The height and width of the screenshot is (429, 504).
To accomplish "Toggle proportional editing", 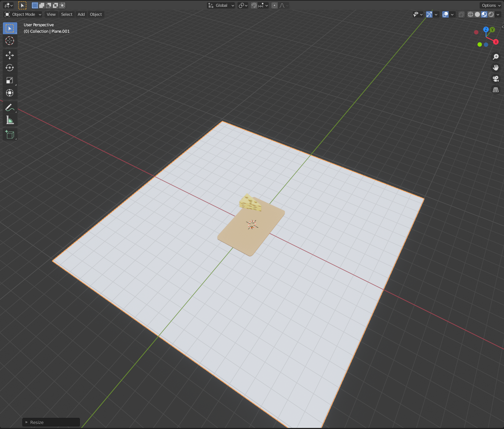I will pyautogui.click(x=274, y=5).
